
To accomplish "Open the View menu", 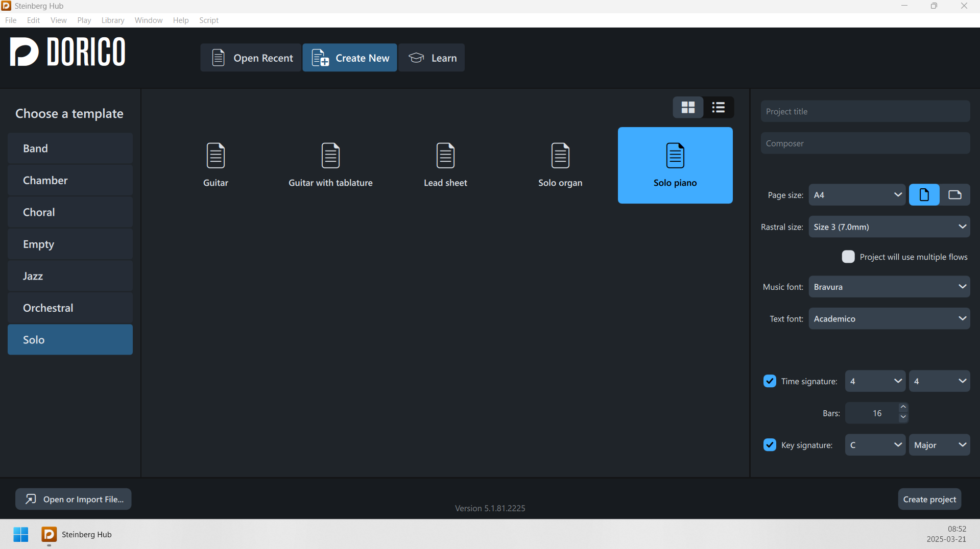I will [59, 20].
